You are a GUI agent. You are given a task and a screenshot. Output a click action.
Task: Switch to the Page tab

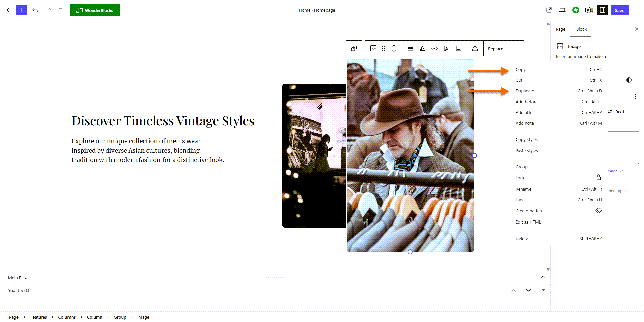[561, 29]
